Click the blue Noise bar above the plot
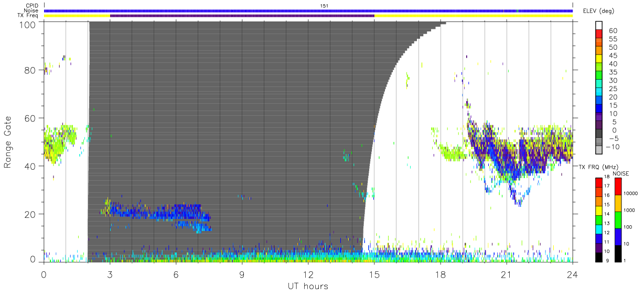This screenshot has height=297, width=644. 308,10
